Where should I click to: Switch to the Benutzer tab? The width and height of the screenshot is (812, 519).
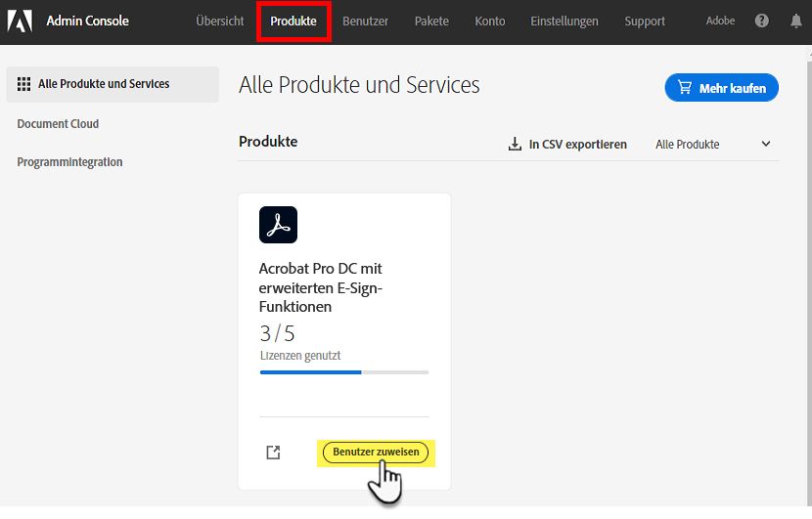pyautogui.click(x=365, y=22)
